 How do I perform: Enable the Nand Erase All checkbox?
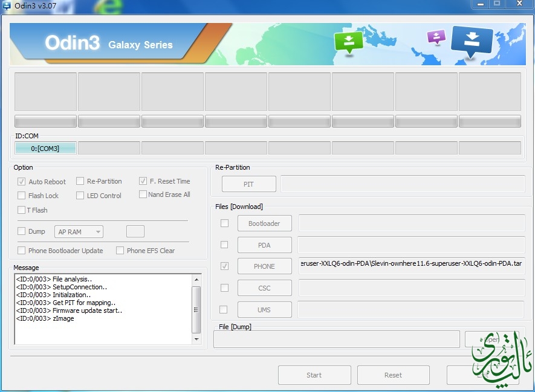(x=143, y=194)
